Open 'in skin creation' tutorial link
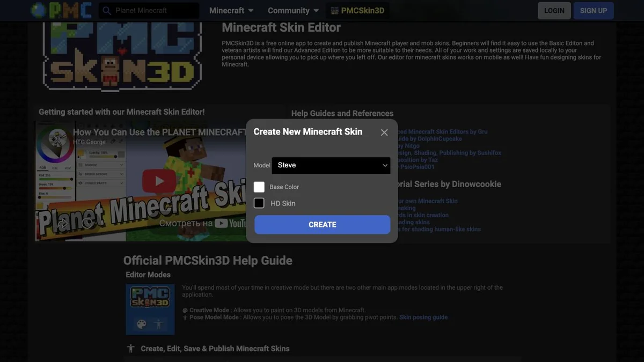 (423, 215)
